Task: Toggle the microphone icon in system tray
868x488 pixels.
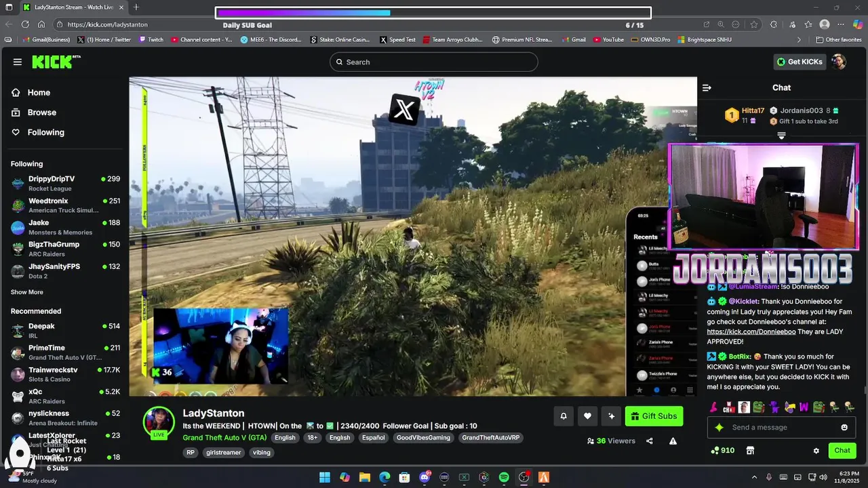Action: (769, 477)
